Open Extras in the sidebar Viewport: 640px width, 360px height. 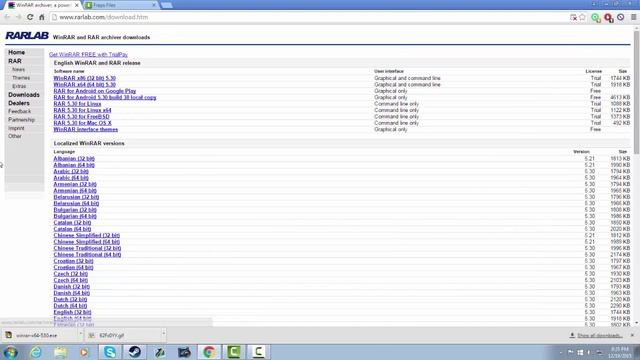19,86
